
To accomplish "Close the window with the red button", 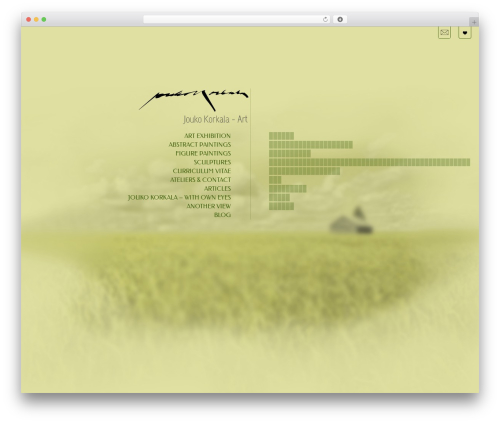I will pos(29,20).
